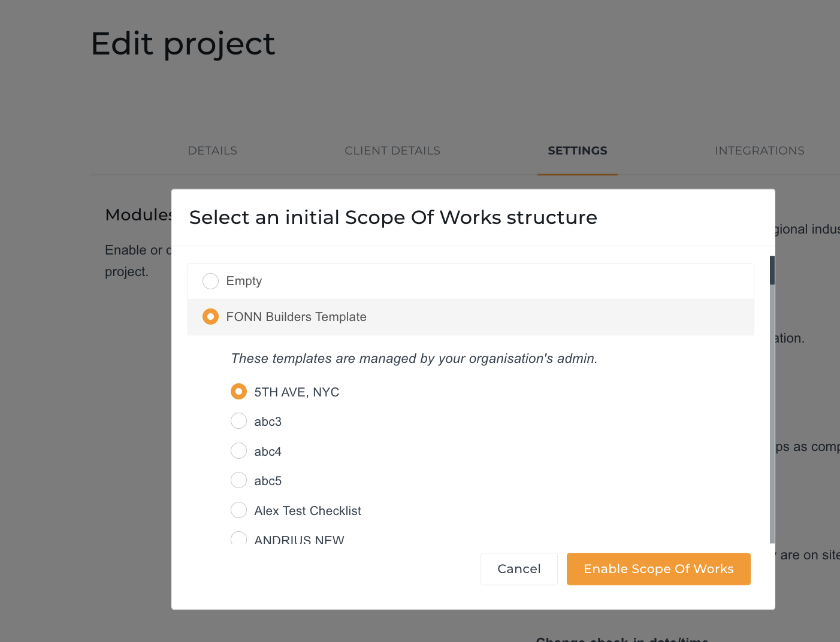Select FONN Builders Template radio option
This screenshot has height=642, width=840.
pyautogui.click(x=210, y=317)
